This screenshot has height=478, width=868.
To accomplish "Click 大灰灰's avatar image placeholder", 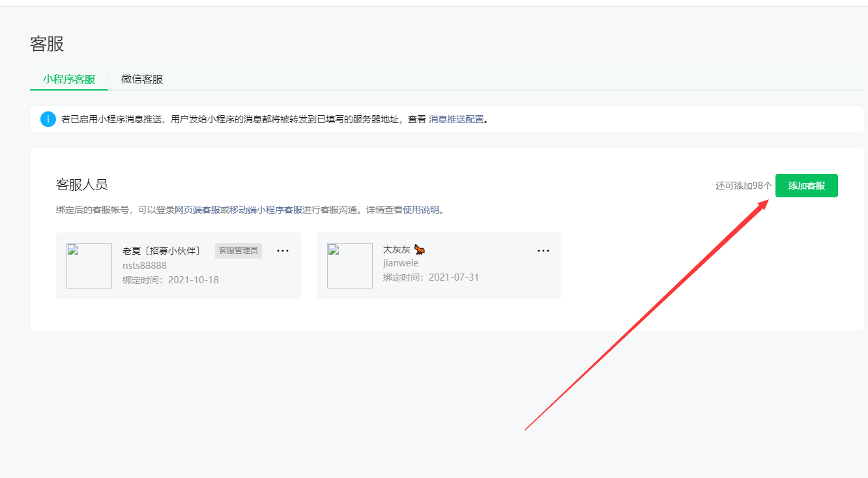I will click(350, 266).
